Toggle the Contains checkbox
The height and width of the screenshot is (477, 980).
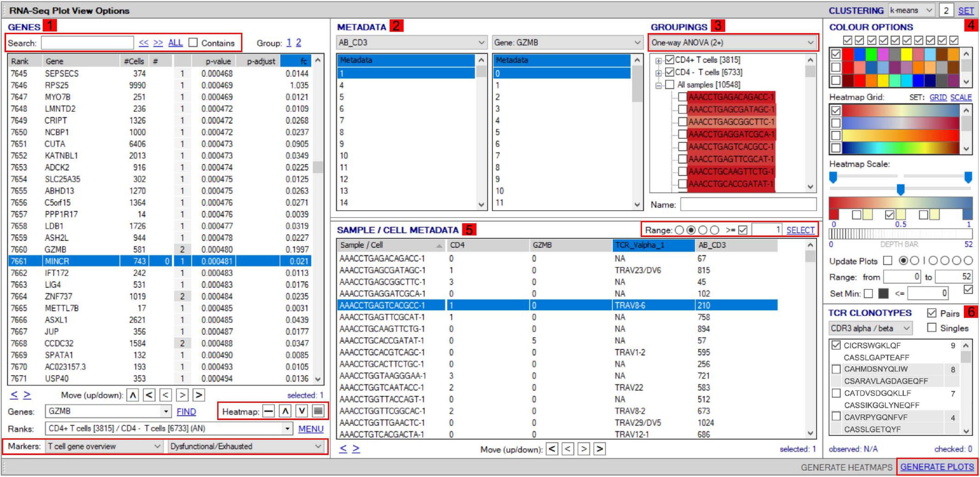(193, 43)
